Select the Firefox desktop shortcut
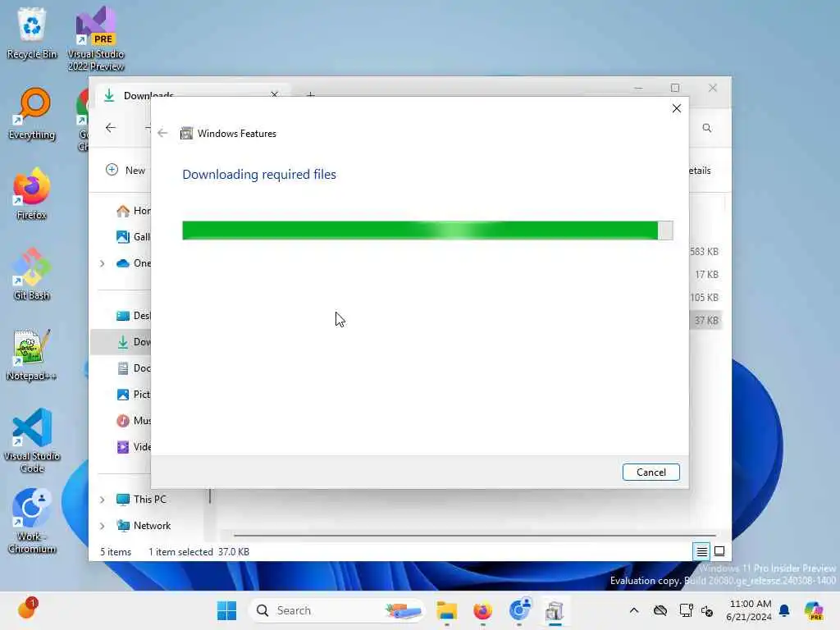Screen dimensions: 840x630 (x=32, y=194)
